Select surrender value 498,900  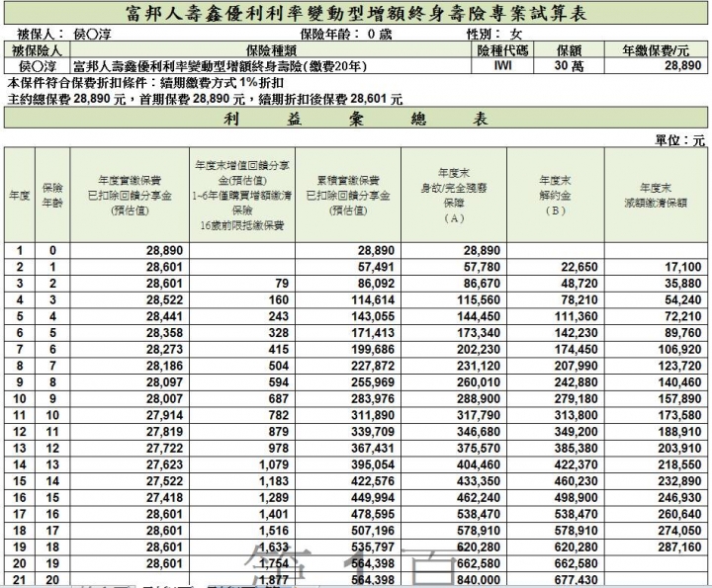(576, 498)
